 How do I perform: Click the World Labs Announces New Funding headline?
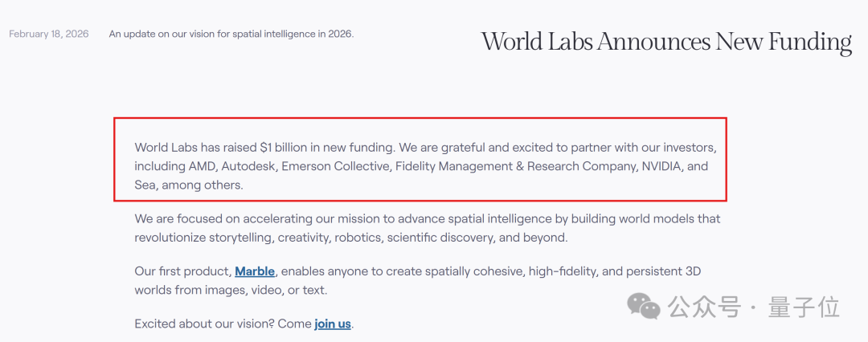pyautogui.click(x=666, y=43)
